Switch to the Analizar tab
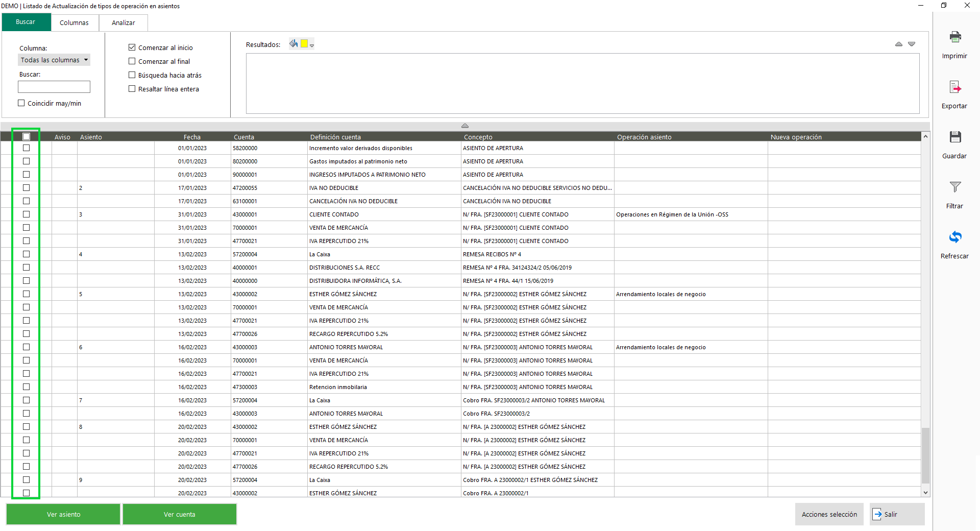Image resolution: width=980 pixels, height=531 pixels. pos(124,22)
